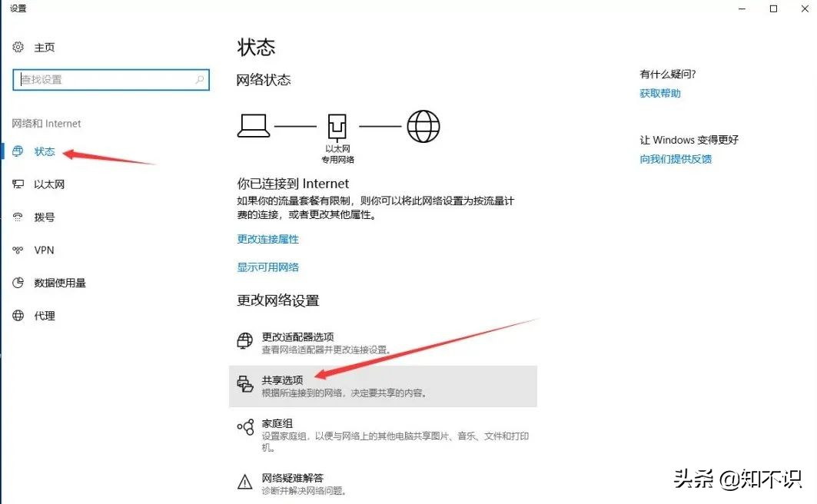Open the 获取帮助 help link

coord(662,93)
